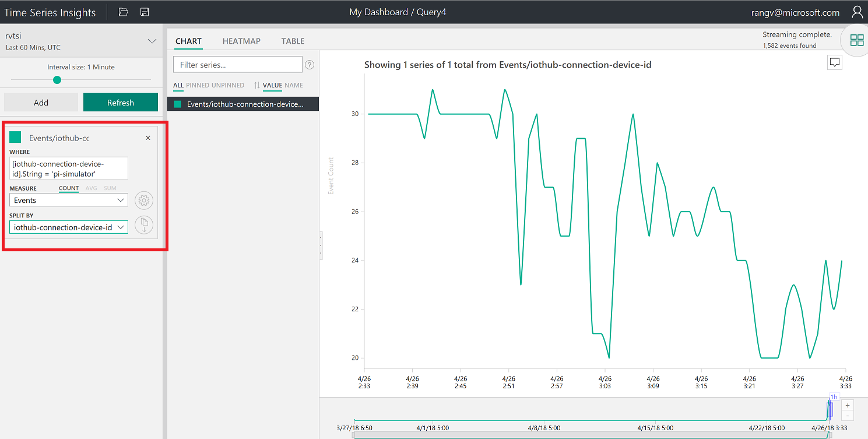Click the '1,582 events found' text
Screen dimensions: 868x439
pyautogui.click(x=789, y=45)
